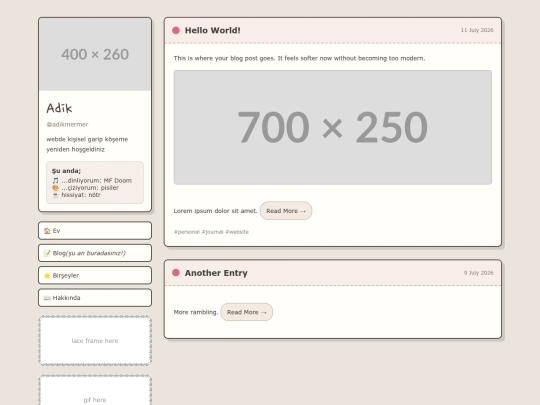
Task: Click the gif here box
Action: pyautogui.click(x=95, y=390)
